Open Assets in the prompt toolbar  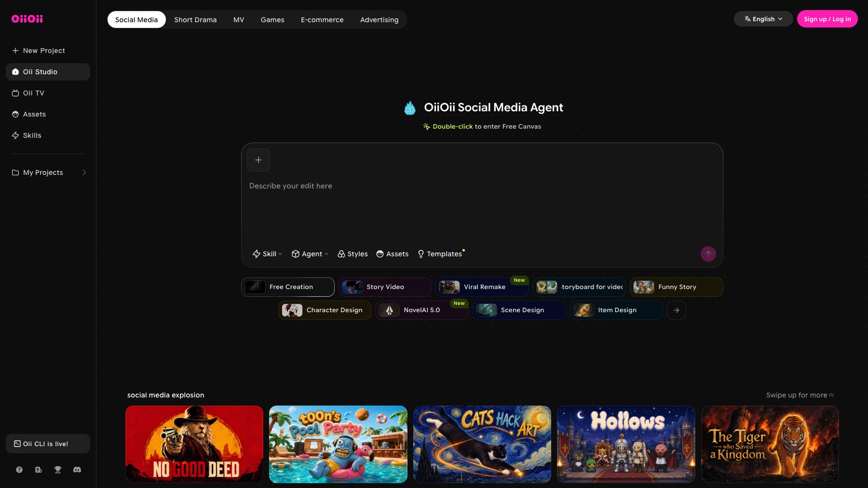pos(393,254)
